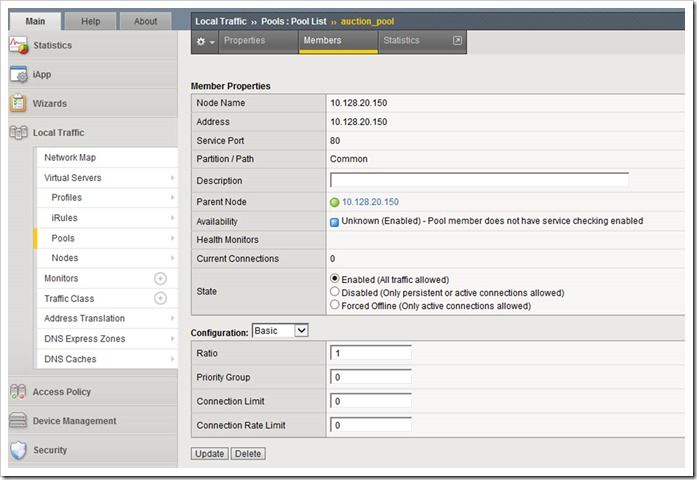Click the Statistics tab popout icon
This screenshot has height=480, width=697.
click(x=457, y=41)
